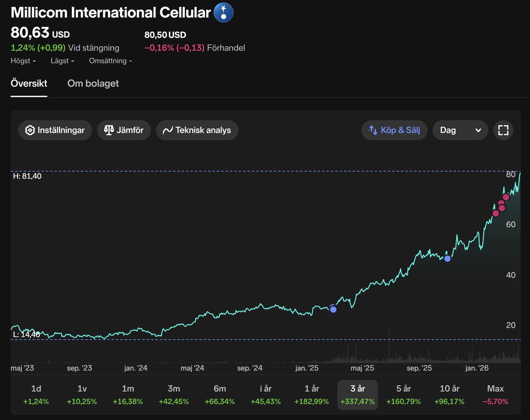Click the Inställningar gear icon
Viewport: 530px width, 420px height.
pos(30,130)
